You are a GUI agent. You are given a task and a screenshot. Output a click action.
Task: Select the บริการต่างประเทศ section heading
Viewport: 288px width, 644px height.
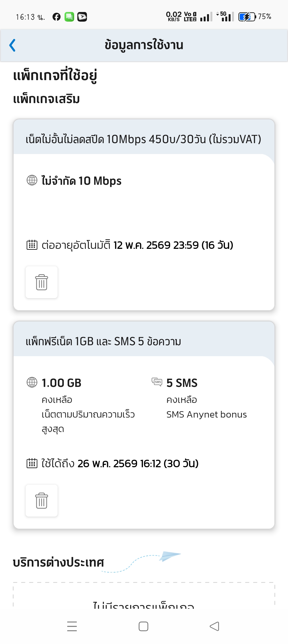[58, 562]
